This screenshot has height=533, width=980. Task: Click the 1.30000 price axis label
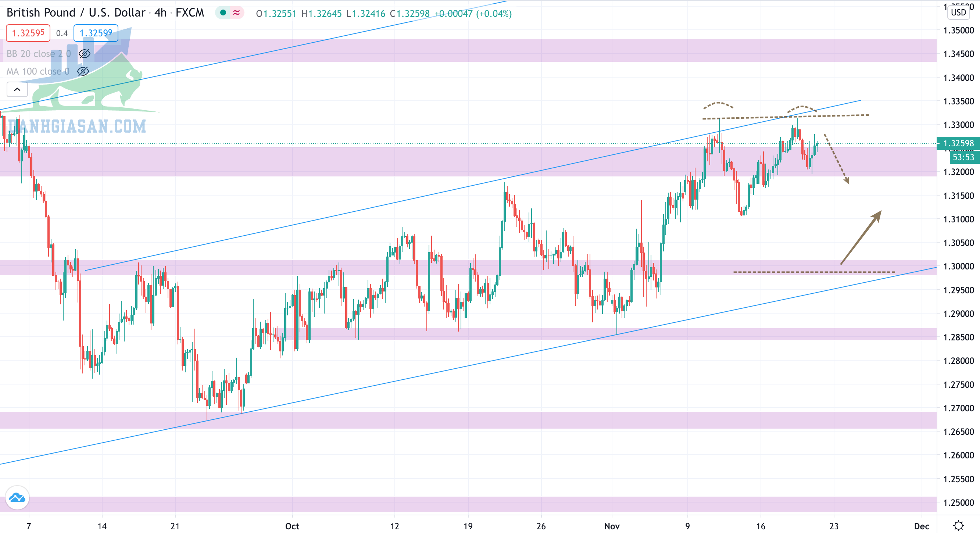tap(958, 266)
